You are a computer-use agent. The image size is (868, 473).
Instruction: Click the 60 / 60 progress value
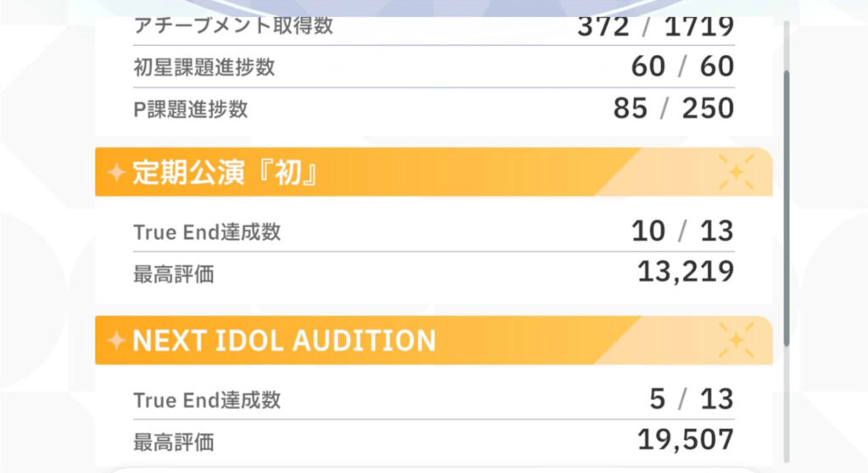point(682,67)
